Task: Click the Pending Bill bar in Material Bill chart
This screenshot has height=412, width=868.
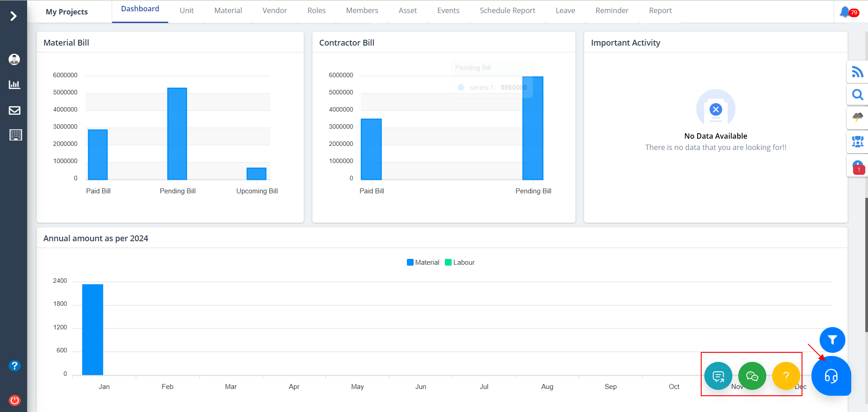Action: [177, 134]
